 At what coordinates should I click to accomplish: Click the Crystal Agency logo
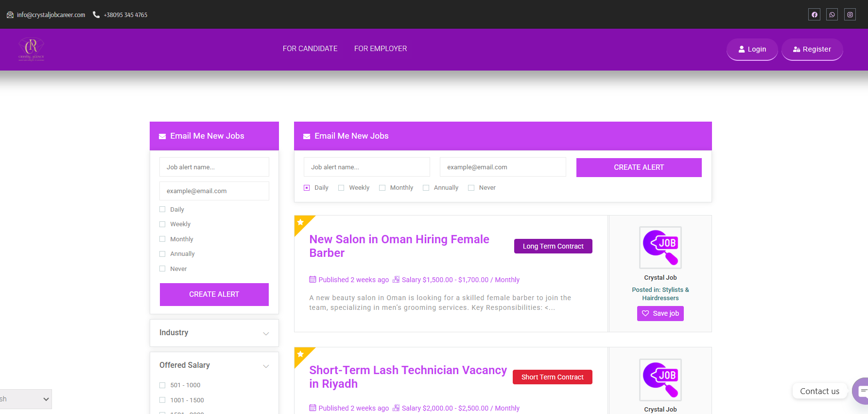(31, 49)
